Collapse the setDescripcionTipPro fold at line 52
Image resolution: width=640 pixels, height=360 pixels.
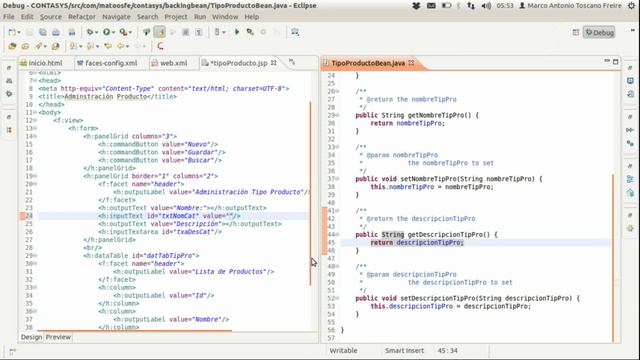[x=338, y=298]
